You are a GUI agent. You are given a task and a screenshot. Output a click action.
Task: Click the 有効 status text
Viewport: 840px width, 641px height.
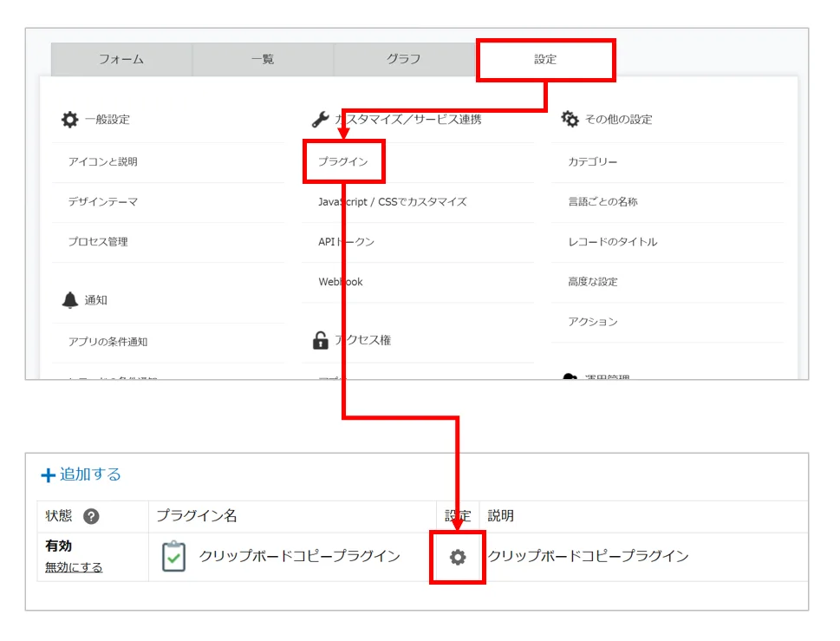pyautogui.click(x=58, y=546)
